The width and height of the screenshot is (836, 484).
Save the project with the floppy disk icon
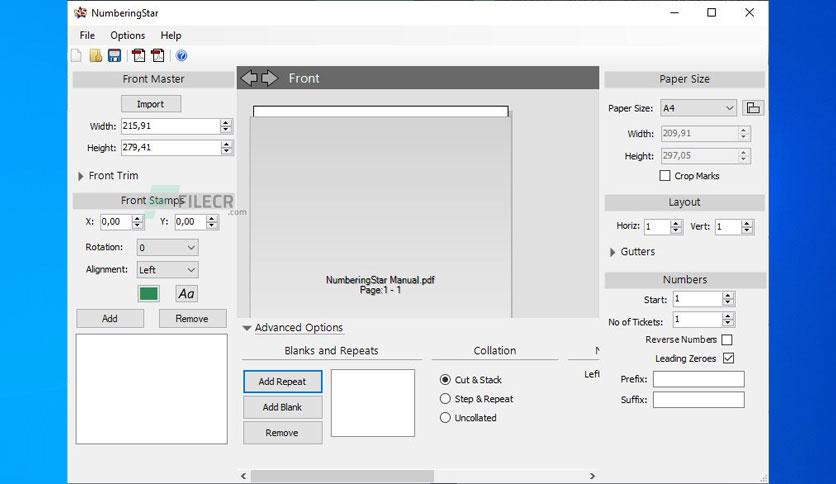tap(114, 55)
